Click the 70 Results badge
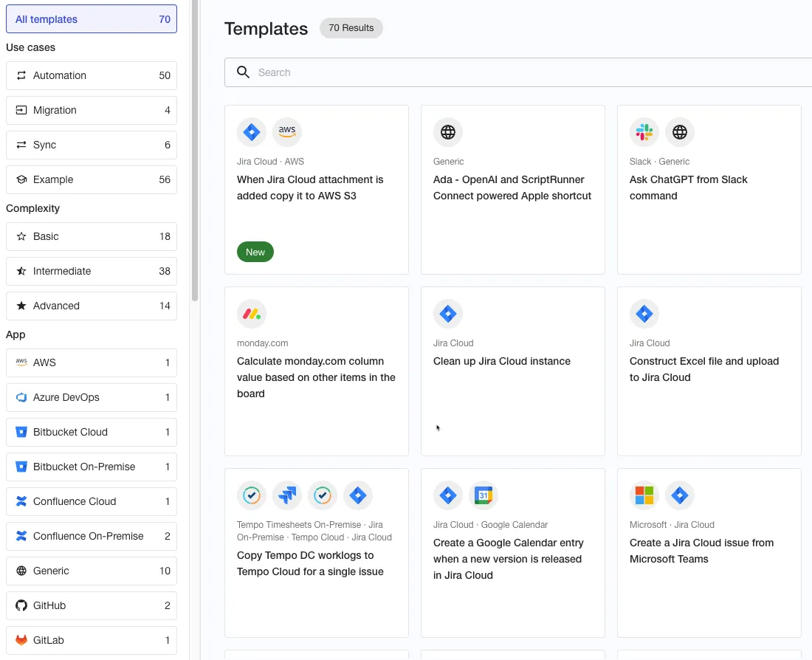This screenshot has height=660, width=812. 351,28
